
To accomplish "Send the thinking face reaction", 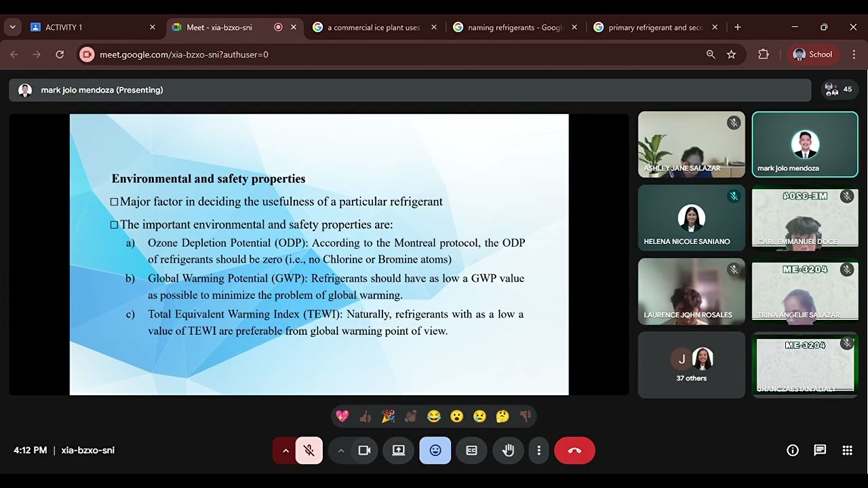I will pyautogui.click(x=502, y=416).
